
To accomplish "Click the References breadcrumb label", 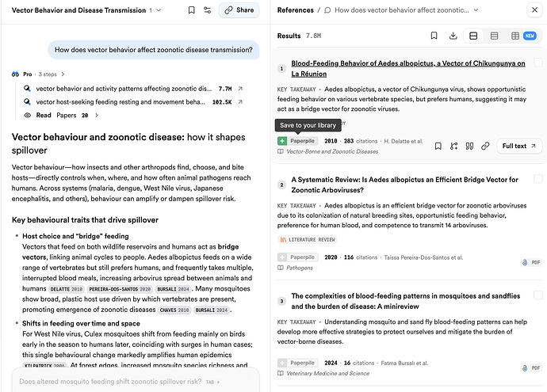I will point(295,10).
